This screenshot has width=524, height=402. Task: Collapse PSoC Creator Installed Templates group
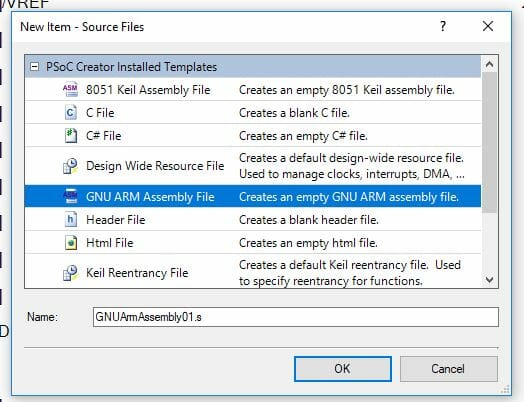[34, 66]
